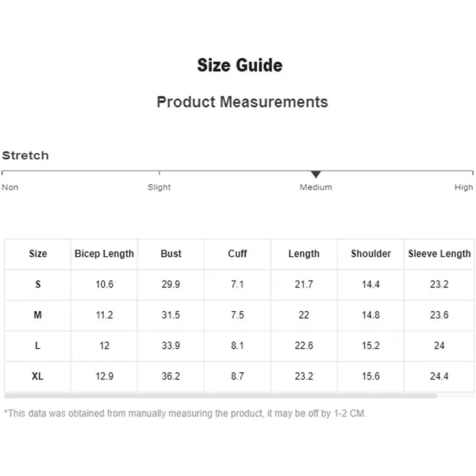Select the S size row label
Image resolution: width=476 pixels, height=476 pixels.
pos(38,285)
